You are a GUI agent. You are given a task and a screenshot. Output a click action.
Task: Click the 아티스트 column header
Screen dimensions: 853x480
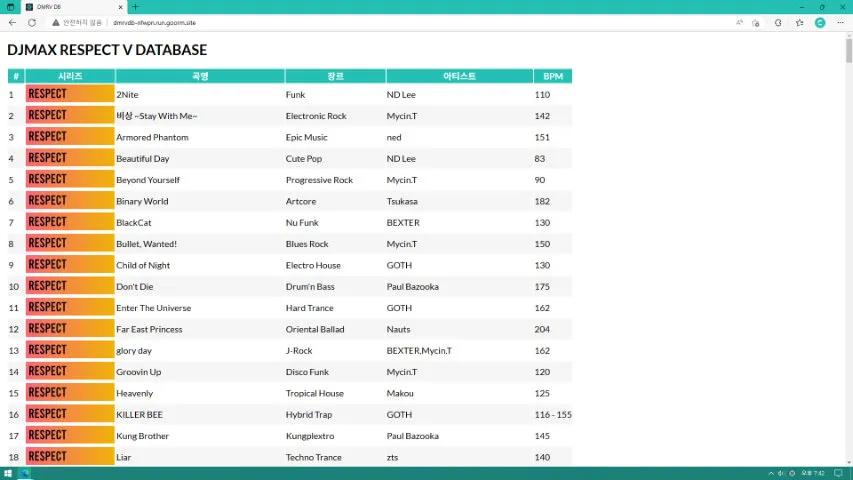pos(460,76)
